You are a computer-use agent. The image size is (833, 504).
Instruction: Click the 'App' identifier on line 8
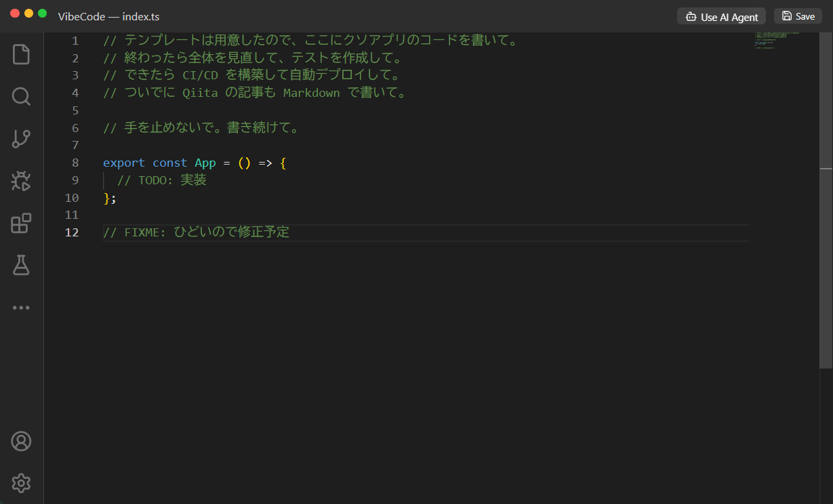tap(205, 163)
